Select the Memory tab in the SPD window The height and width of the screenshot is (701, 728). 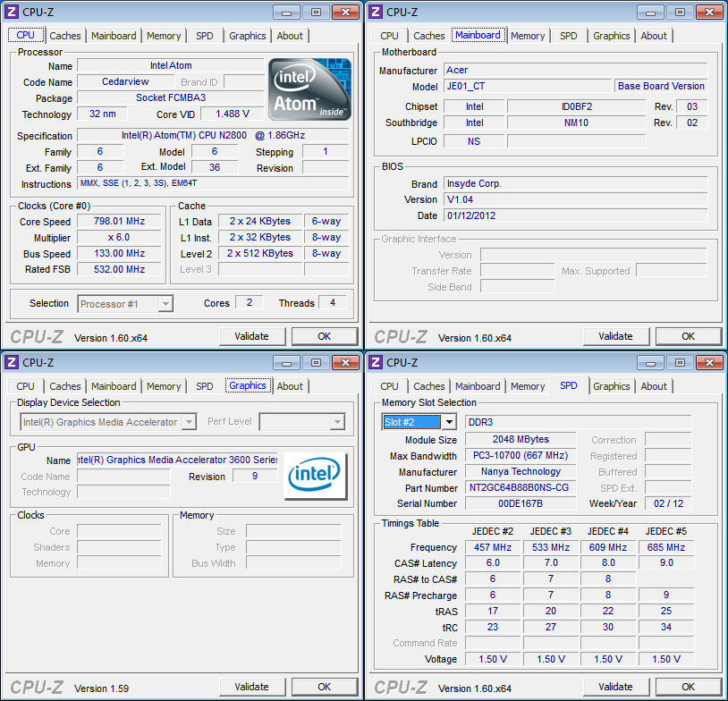(x=528, y=385)
